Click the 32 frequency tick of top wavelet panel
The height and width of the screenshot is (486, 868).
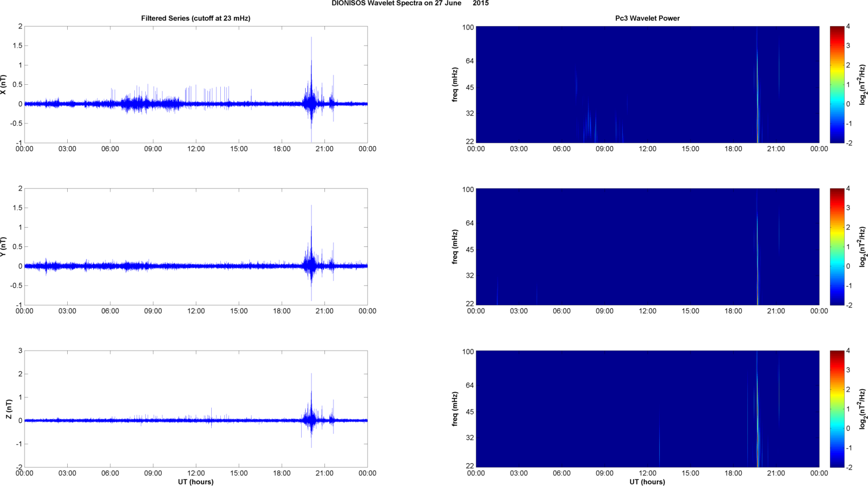(x=470, y=114)
